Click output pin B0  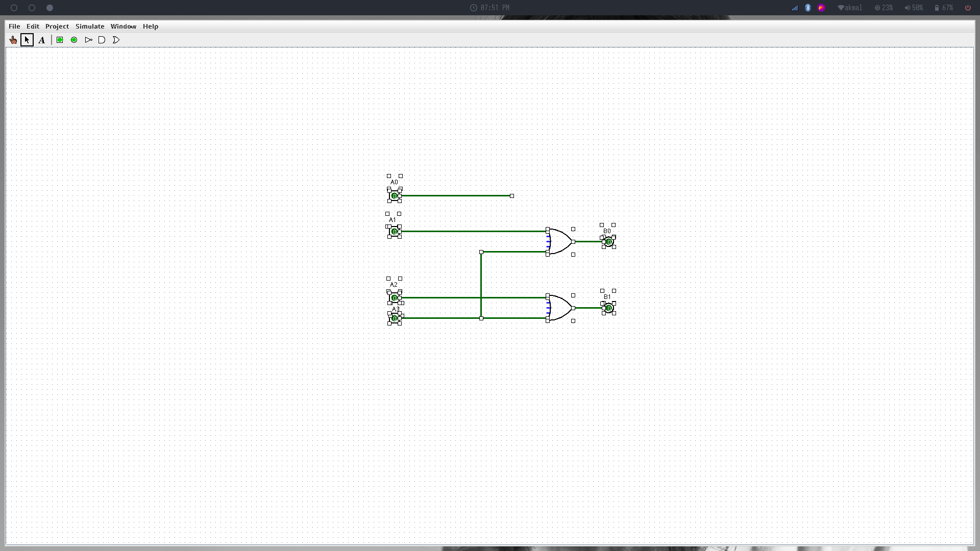pos(609,242)
